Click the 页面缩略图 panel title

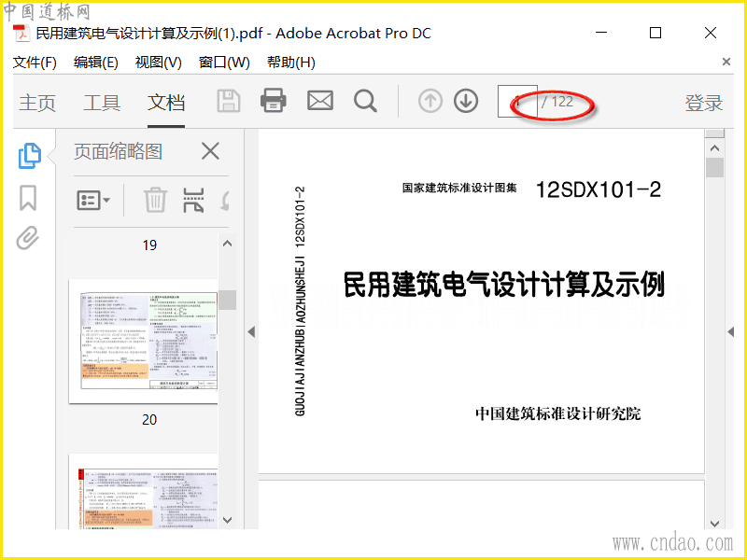pos(119,151)
